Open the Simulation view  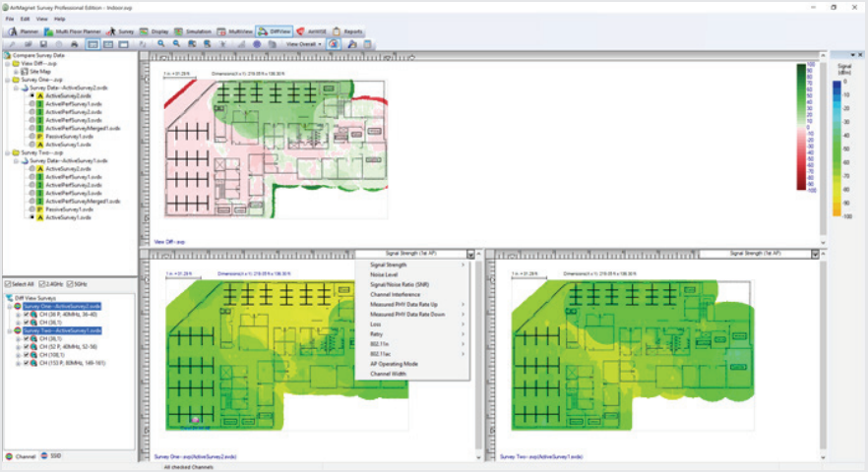(195, 31)
